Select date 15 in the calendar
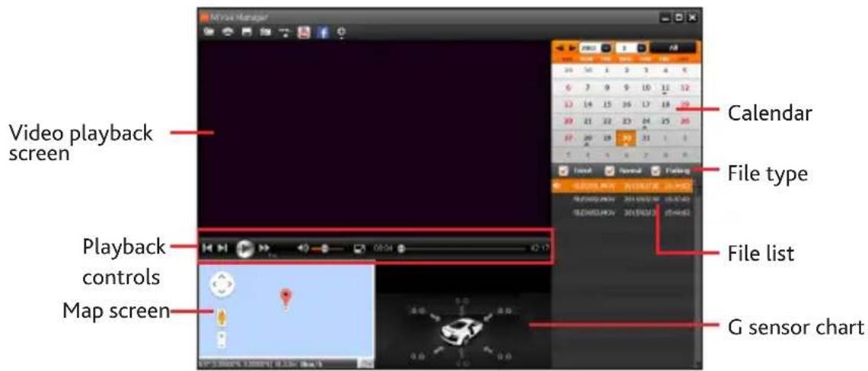868x371 pixels. tap(607, 104)
